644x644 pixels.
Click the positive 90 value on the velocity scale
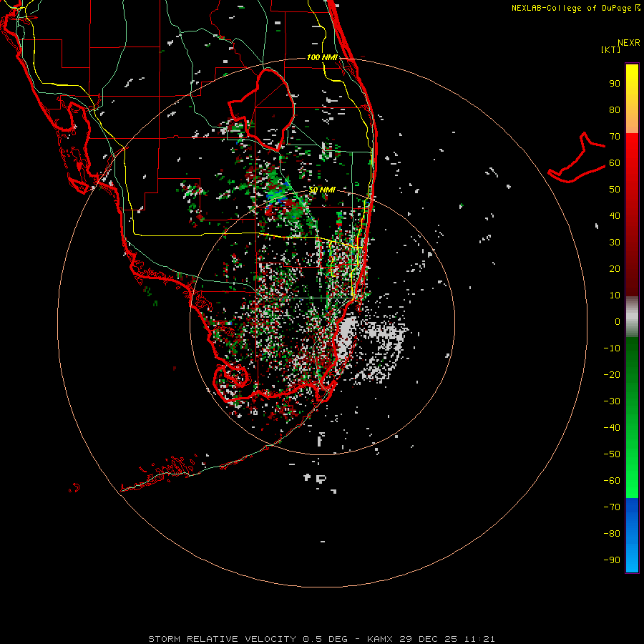click(615, 84)
